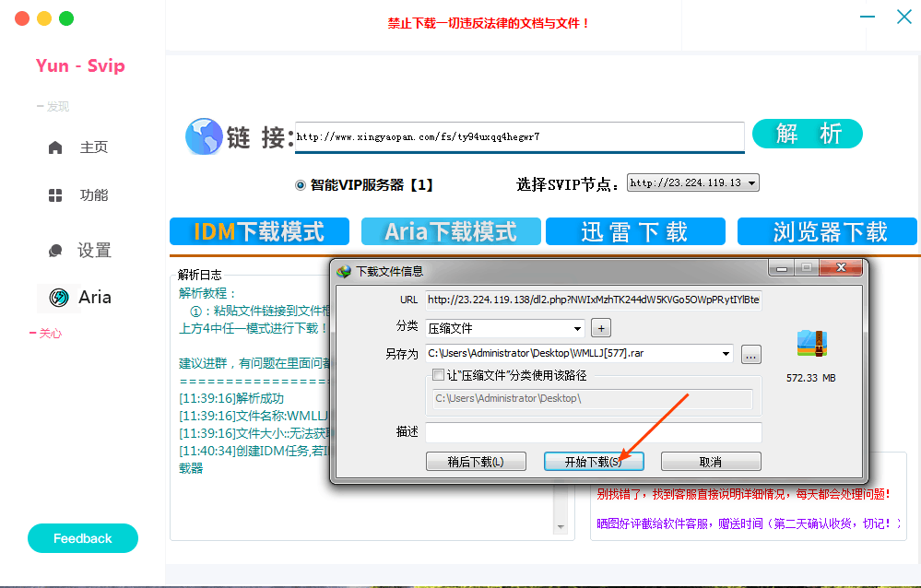
Task: Click the 解析日志 scrollbar down arrow
Action: pos(561,527)
